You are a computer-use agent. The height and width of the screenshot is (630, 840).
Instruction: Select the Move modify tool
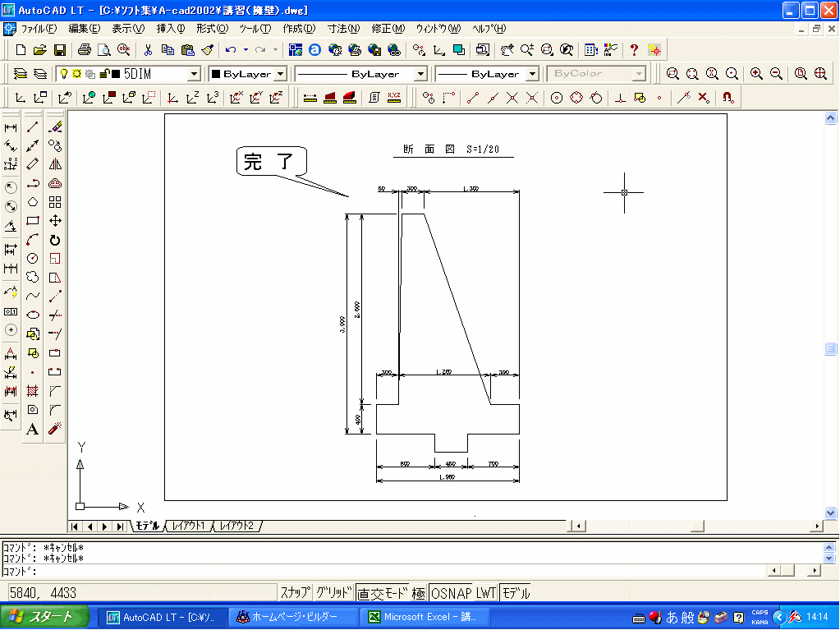click(x=55, y=221)
